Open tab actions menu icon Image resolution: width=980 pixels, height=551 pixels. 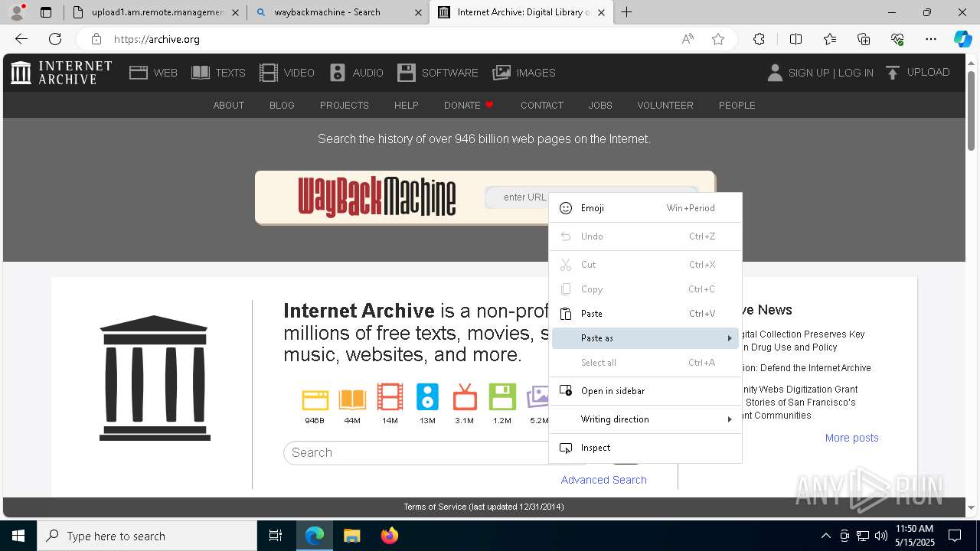(x=46, y=12)
